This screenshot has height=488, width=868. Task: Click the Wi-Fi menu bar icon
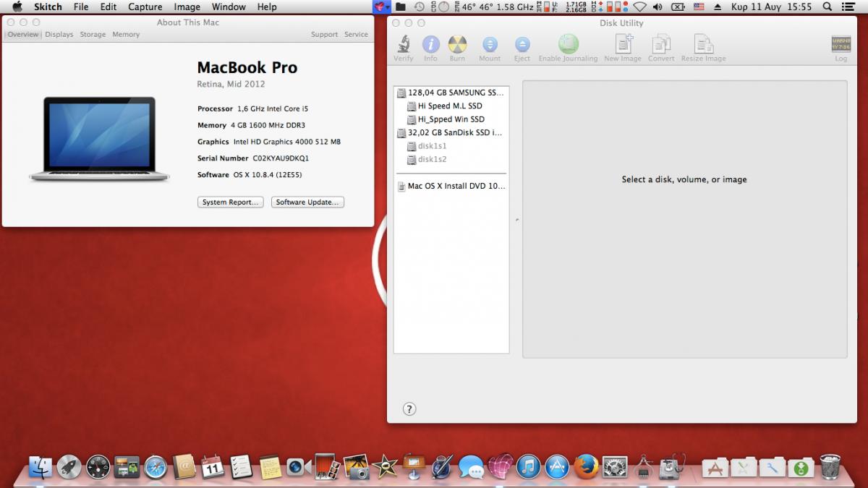point(639,7)
